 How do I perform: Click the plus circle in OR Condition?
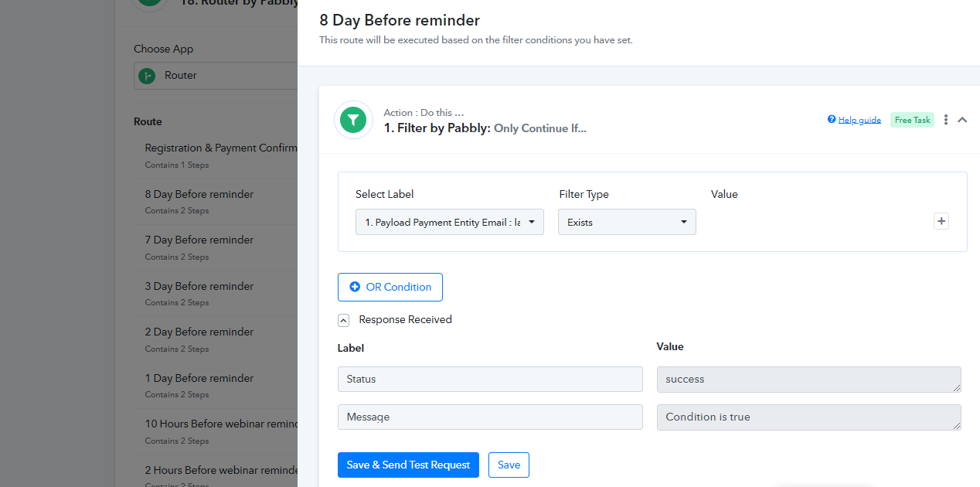click(355, 287)
